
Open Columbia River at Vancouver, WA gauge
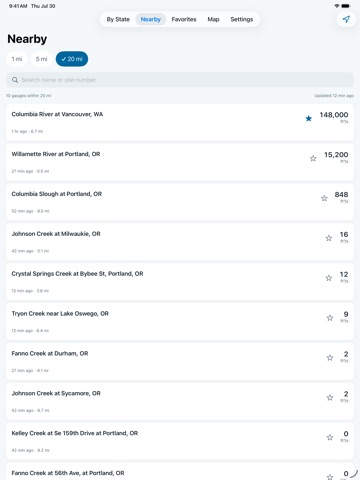point(180,122)
